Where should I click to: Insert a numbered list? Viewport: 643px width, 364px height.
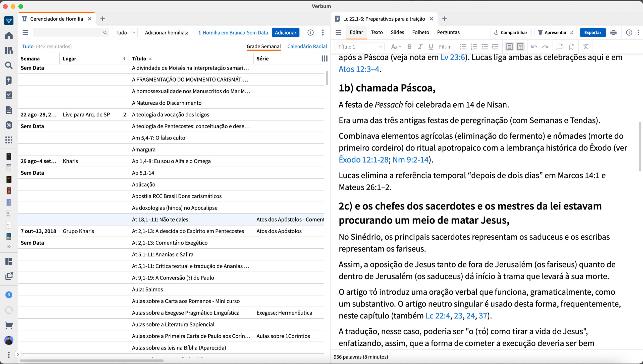(x=474, y=47)
